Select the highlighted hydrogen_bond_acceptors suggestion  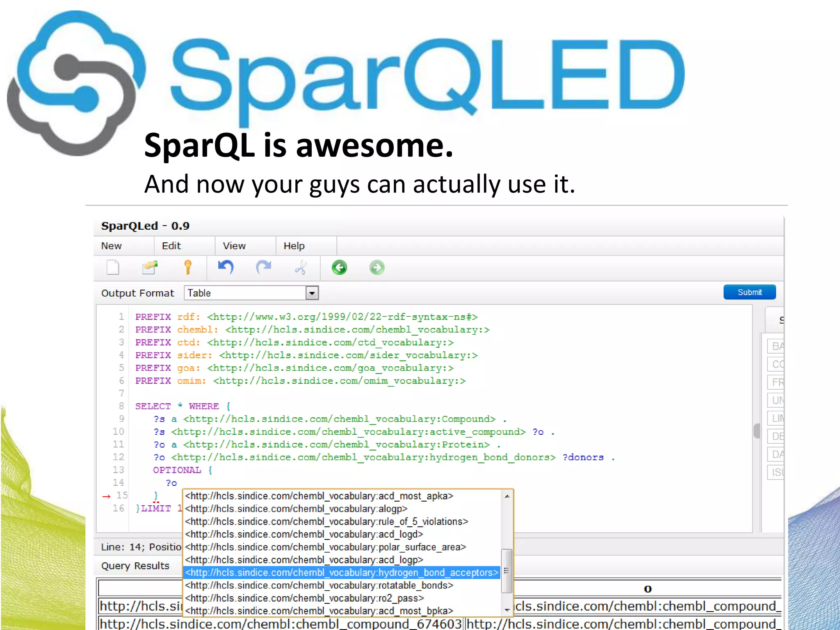tap(342, 573)
